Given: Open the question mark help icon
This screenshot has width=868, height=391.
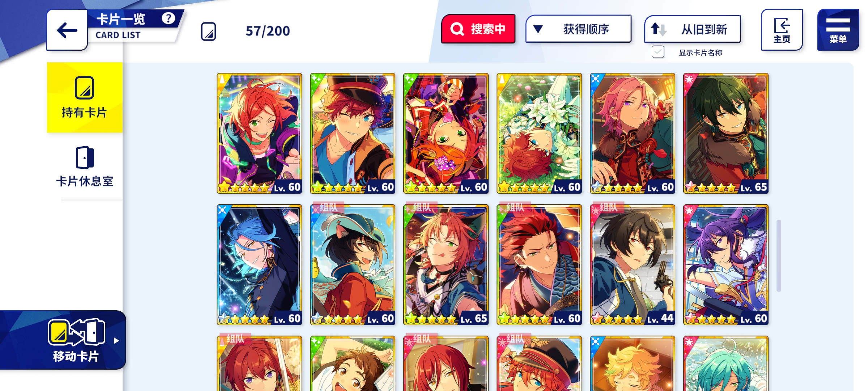Looking at the screenshot, I should [x=168, y=18].
